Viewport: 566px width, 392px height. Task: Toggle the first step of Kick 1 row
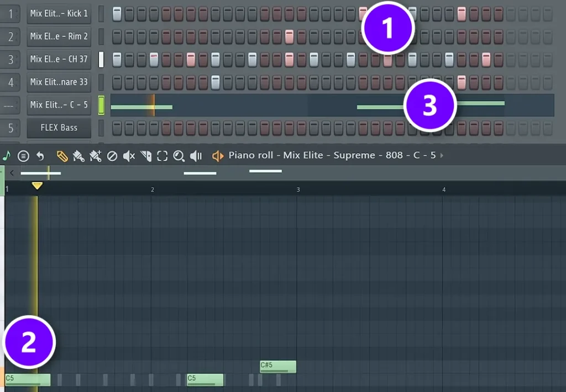tap(117, 14)
